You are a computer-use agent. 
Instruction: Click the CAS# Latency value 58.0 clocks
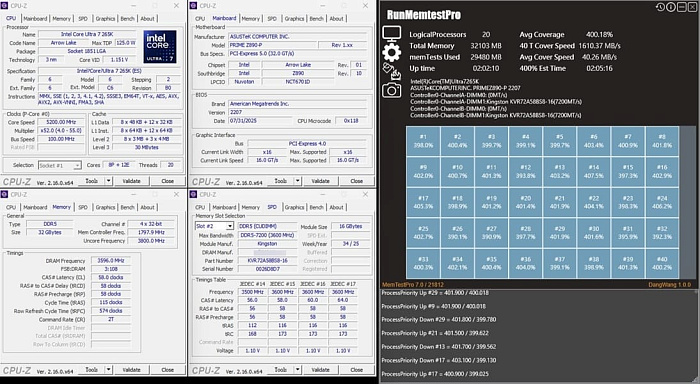coord(111,277)
